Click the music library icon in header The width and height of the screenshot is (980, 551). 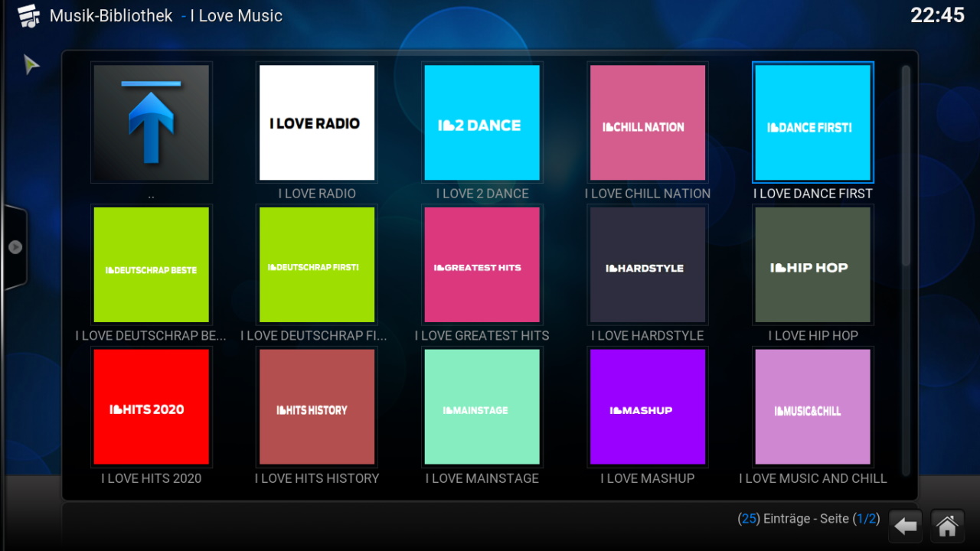pos(28,16)
